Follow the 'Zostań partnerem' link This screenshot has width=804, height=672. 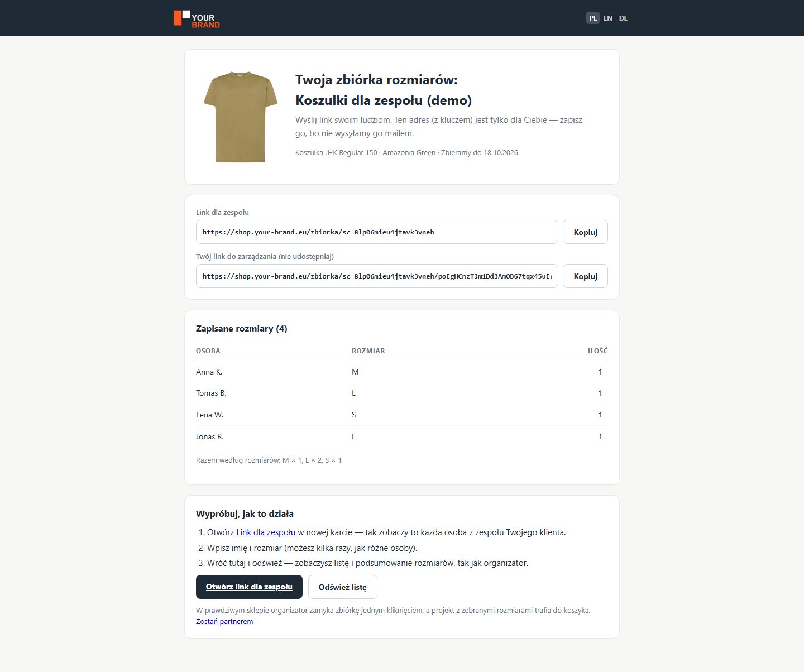(x=224, y=621)
